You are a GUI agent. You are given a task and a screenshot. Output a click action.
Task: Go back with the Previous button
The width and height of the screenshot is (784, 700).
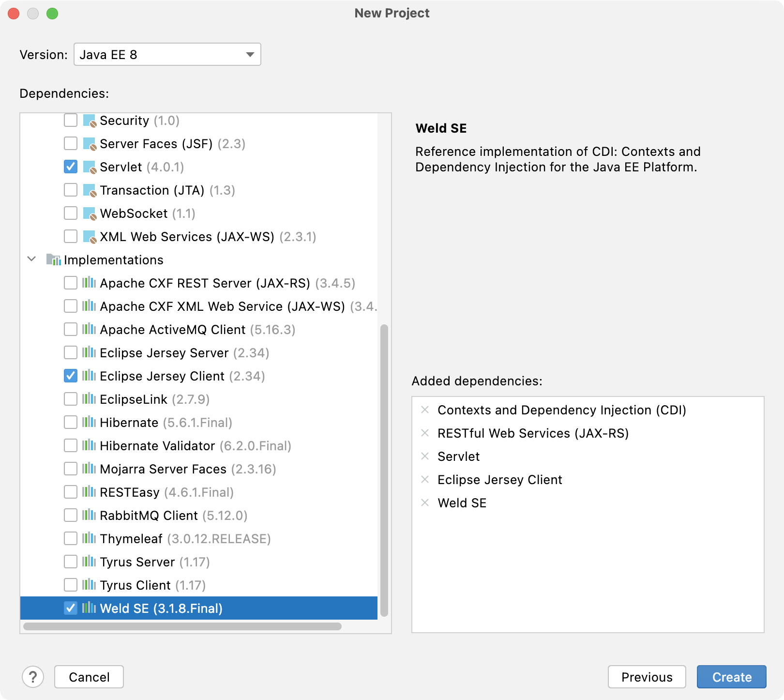pyautogui.click(x=647, y=677)
